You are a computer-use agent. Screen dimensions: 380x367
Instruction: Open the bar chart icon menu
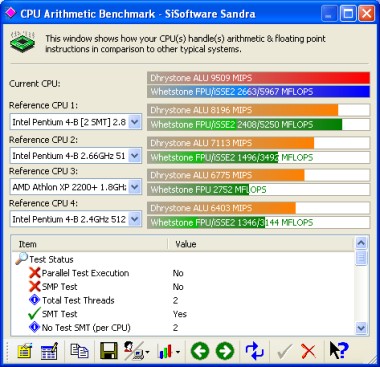[169, 351]
